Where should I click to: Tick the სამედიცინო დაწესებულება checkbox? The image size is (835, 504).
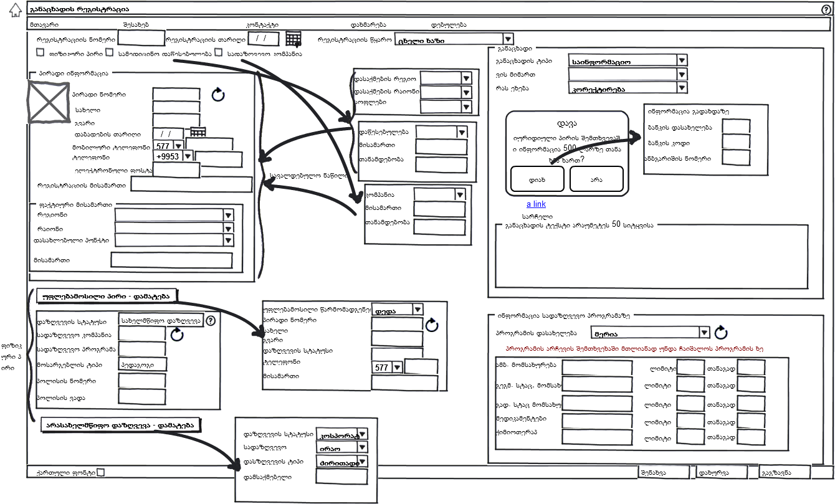109,53
